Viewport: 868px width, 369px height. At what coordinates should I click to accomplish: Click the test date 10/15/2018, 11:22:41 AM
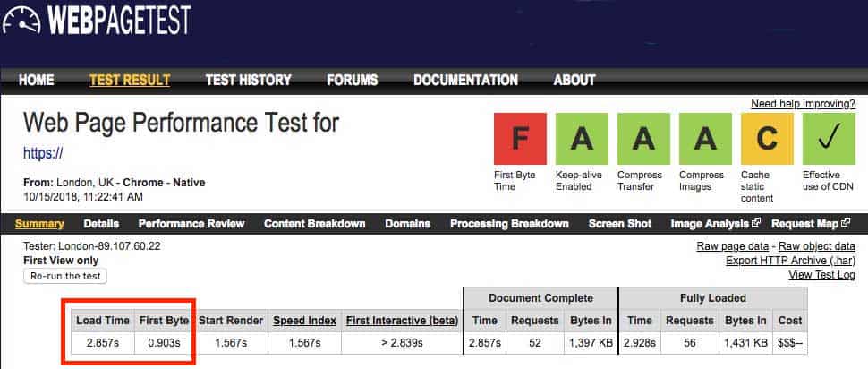[83, 197]
